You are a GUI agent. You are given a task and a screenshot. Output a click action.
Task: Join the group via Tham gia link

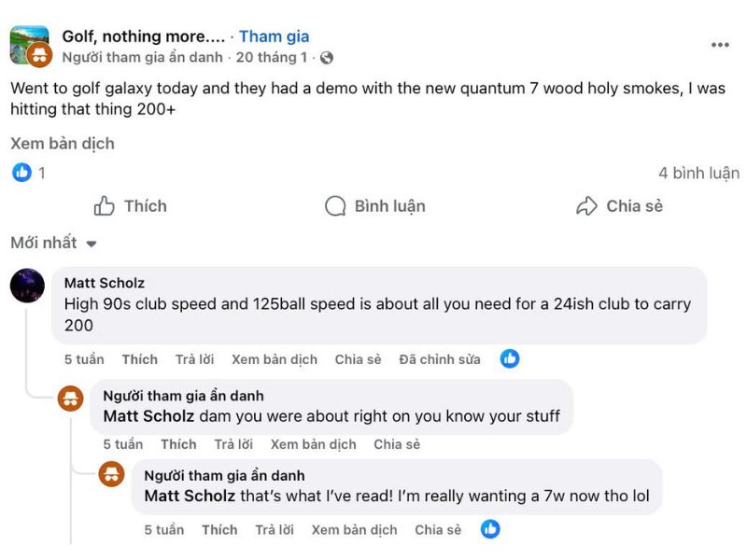(274, 36)
